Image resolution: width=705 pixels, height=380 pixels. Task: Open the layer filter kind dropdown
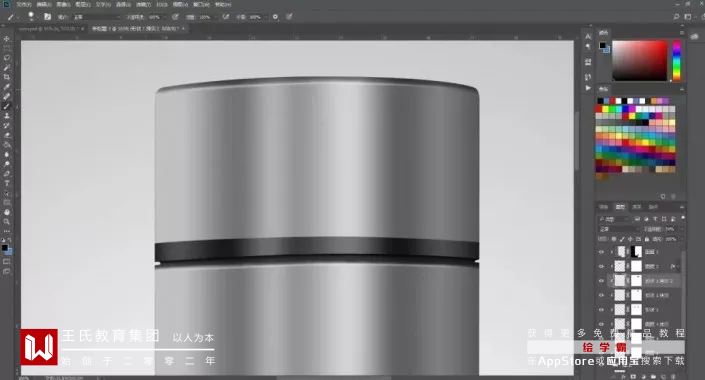pyautogui.click(x=615, y=219)
